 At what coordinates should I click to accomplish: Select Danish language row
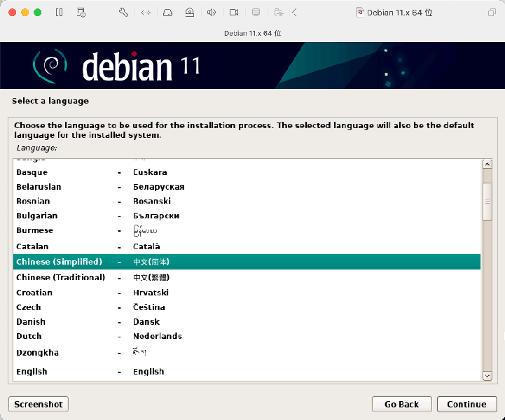point(247,321)
